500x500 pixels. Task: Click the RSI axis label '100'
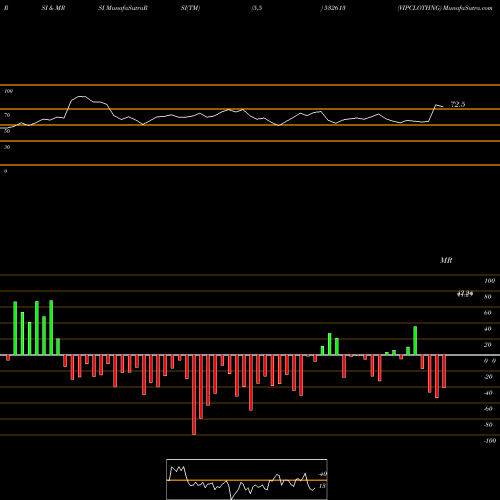9,91
